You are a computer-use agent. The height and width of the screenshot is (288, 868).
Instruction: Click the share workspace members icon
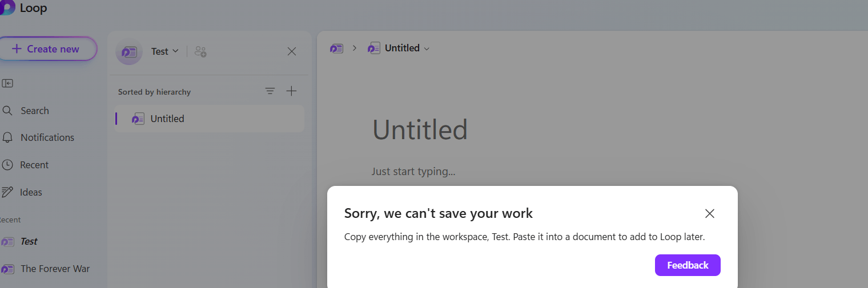(200, 51)
